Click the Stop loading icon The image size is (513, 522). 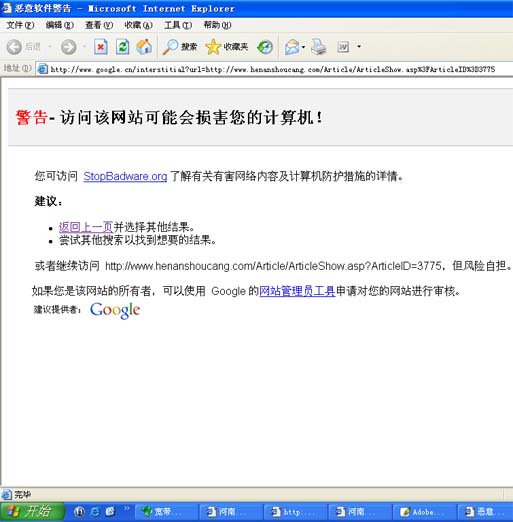[101, 47]
